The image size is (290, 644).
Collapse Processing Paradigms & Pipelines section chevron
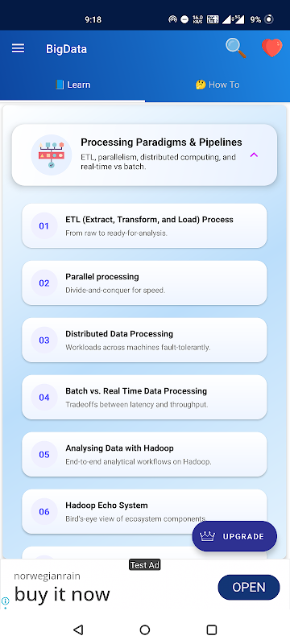pyautogui.click(x=254, y=155)
